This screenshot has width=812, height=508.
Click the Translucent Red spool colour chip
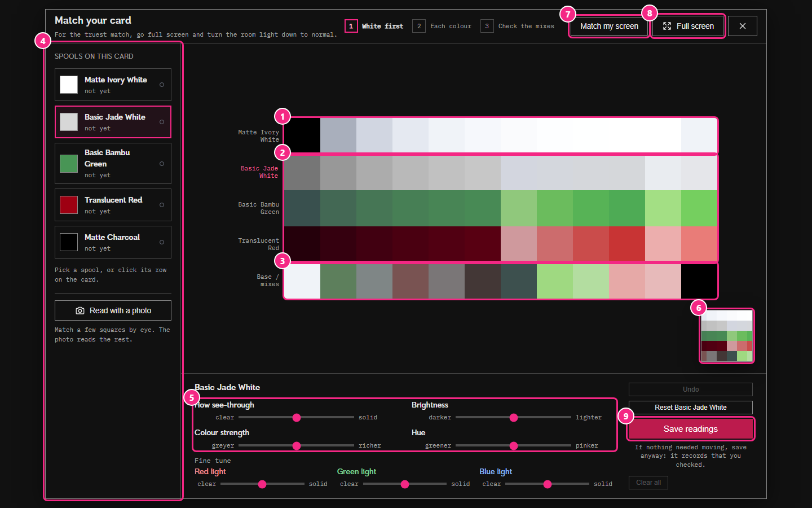69,205
